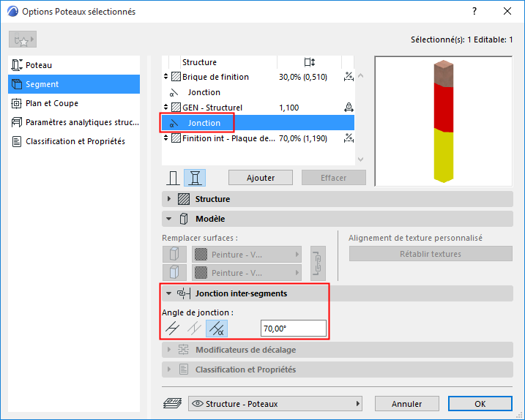
Task: Click the percentage height icon for Brique de finition
Action: coord(349,77)
